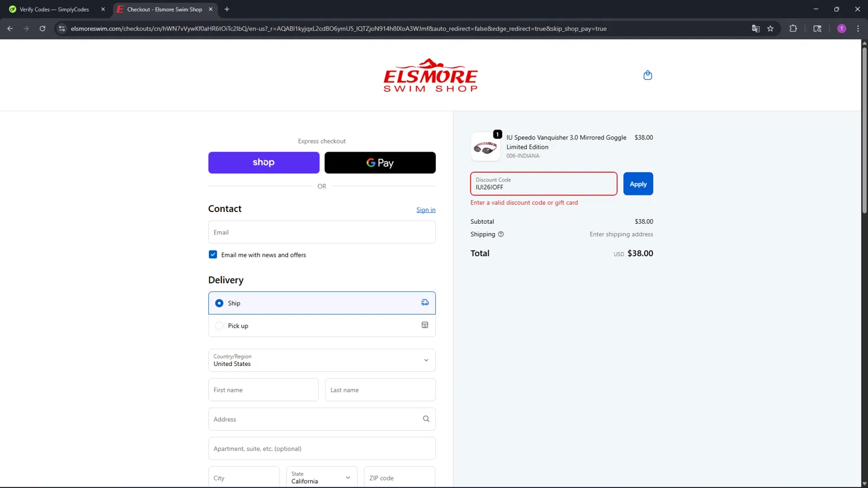The height and width of the screenshot is (488, 868).
Task: Expand the Country/Region dropdown
Action: pyautogui.click(x=322, y=360)
